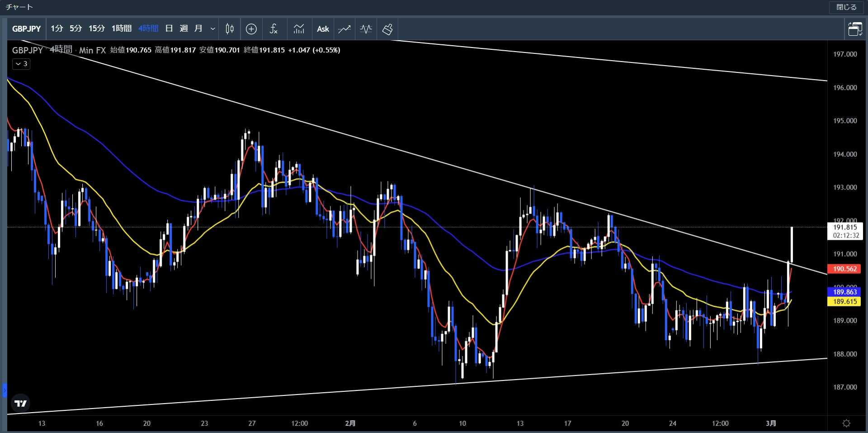The height and width of the screenshot is (433, 868).
Task: Open chart settings gear icon
Action: pyautogui.click(x=847, y=423)
